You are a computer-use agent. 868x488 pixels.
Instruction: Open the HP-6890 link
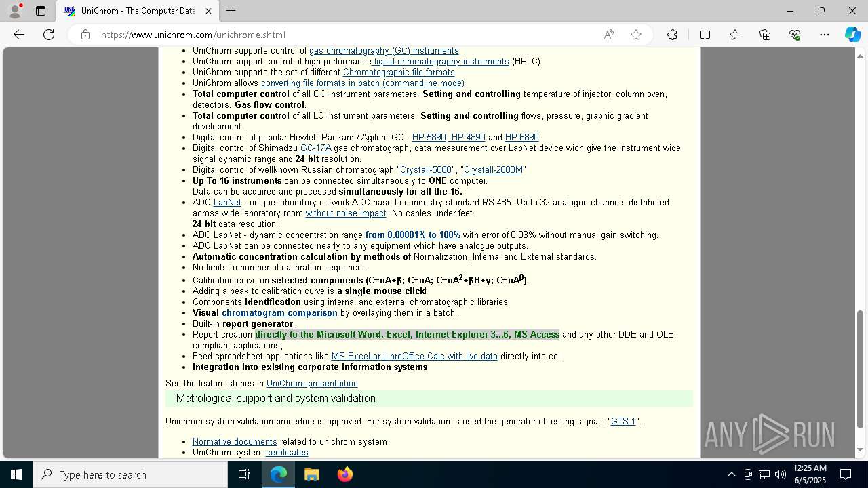pyautogui.click(x=521, y=138)
